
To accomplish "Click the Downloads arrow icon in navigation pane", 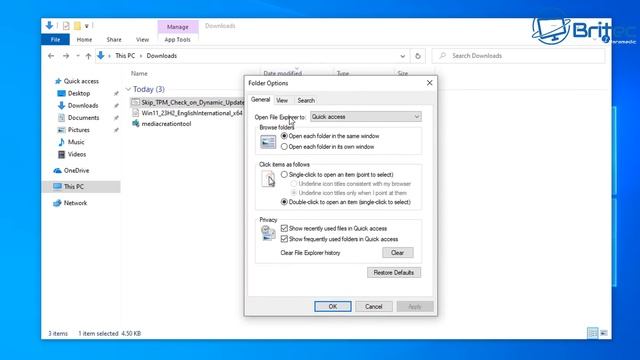I will (x=61, y=105).
